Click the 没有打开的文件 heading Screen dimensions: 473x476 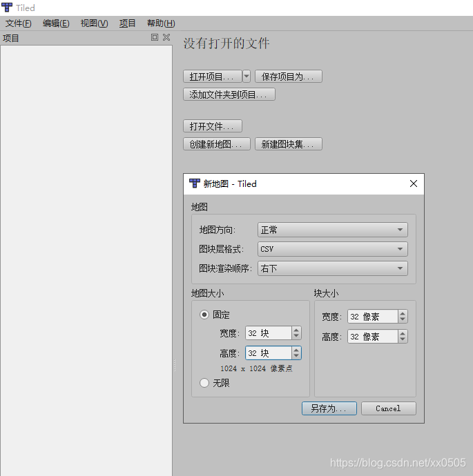tap(226, 43)
